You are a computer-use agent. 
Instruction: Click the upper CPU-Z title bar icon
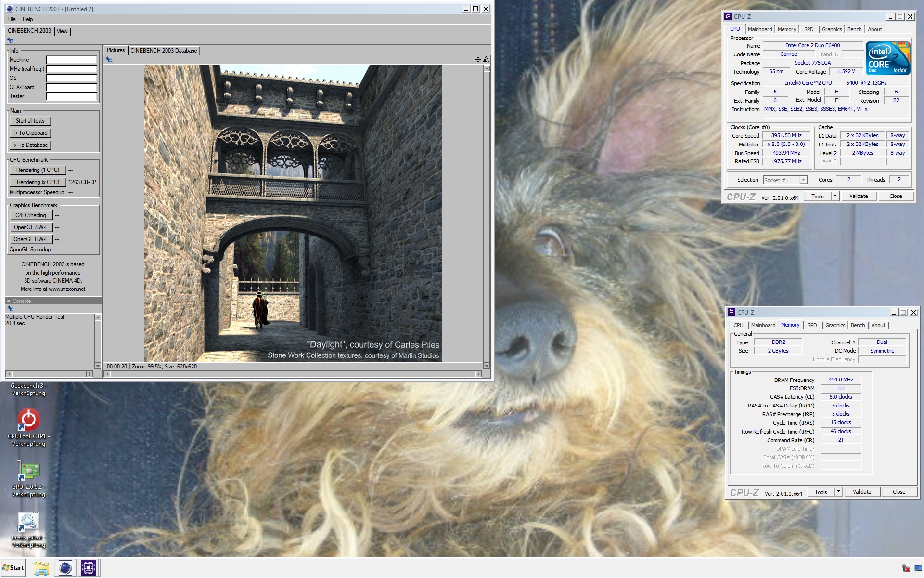click(728, 16)
